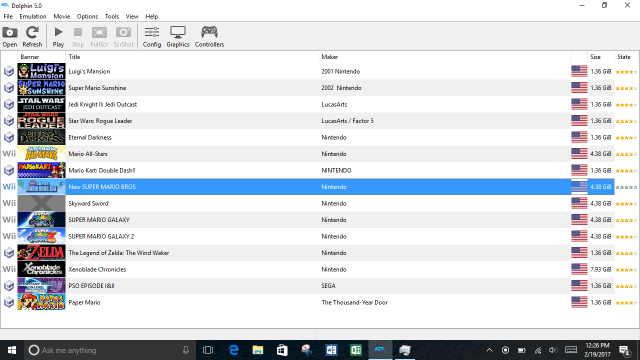Open Task View on the taskbar

click(x=208, y=350)
